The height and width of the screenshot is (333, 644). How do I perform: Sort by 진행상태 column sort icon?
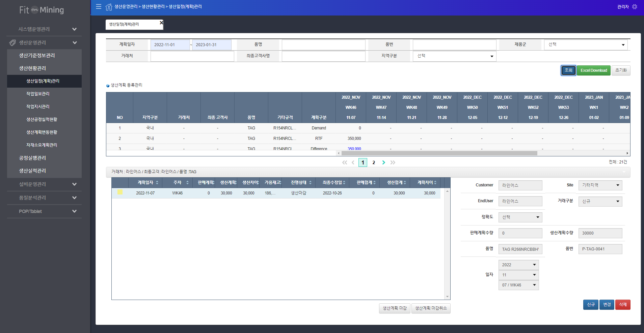coord(310,183)
